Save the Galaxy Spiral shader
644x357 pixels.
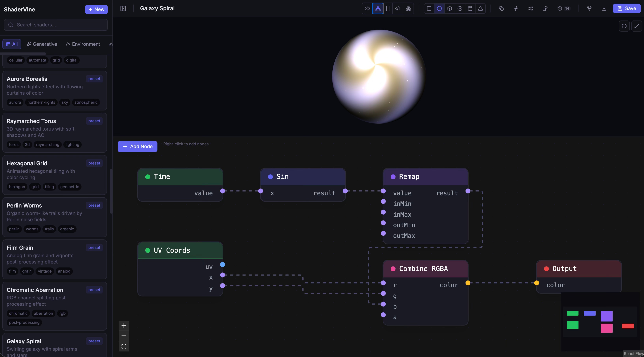(x=626, y=8)
